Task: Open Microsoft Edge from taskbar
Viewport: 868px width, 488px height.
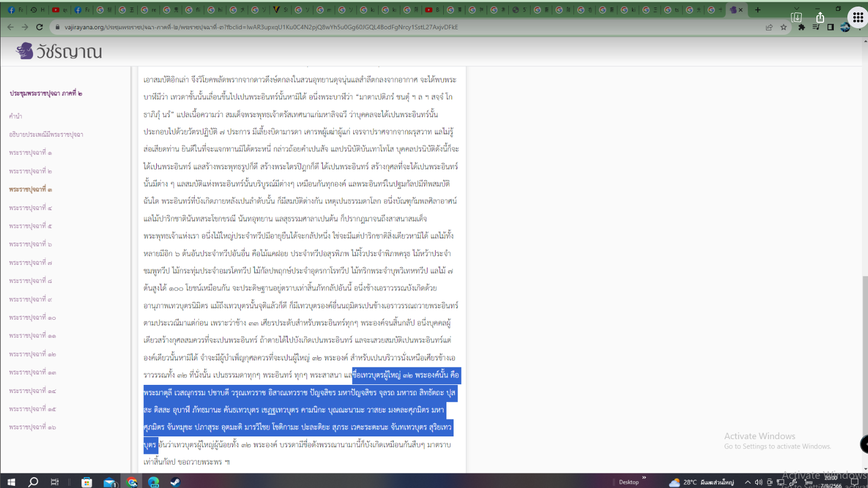Action: pyautogui.click(x=154, y=481)
